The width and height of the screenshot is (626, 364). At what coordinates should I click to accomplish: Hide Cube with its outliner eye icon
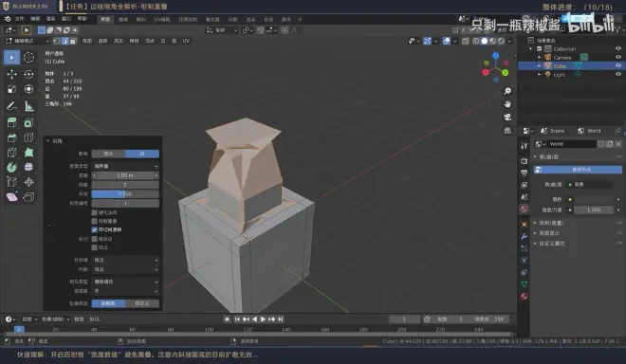click(x=618, y=65)
